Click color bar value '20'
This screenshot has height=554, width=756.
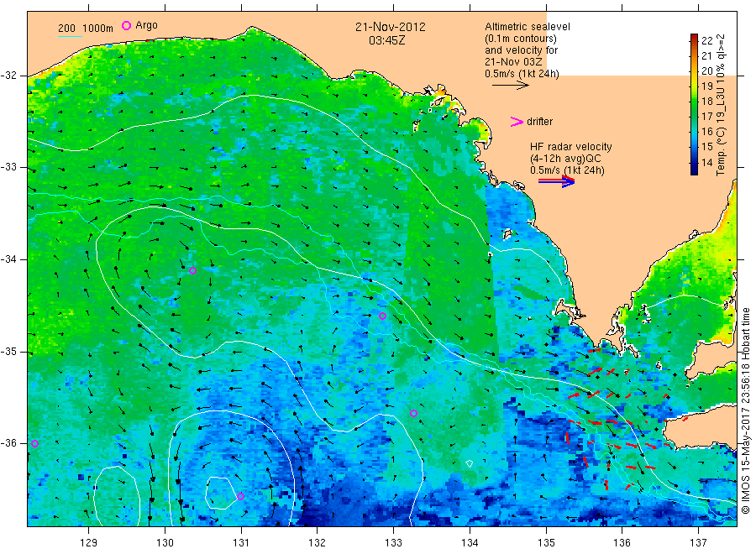tap(707, 71)
